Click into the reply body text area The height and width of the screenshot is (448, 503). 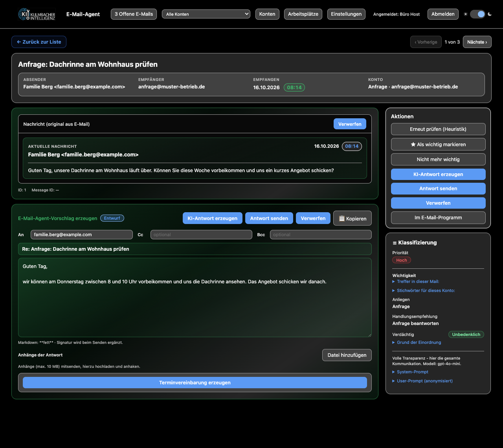click(x=195, y=297)
